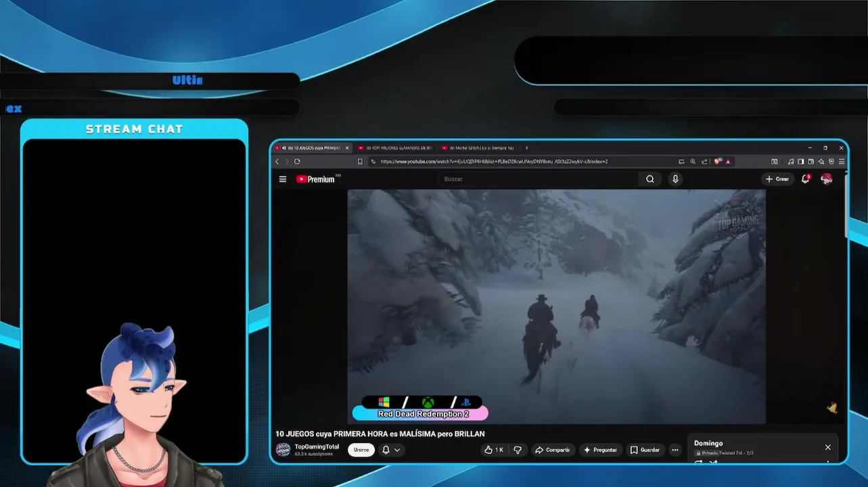Click the Compartir button
The height and width of the screenshot is (487, 868).
[x=552, y=450]
